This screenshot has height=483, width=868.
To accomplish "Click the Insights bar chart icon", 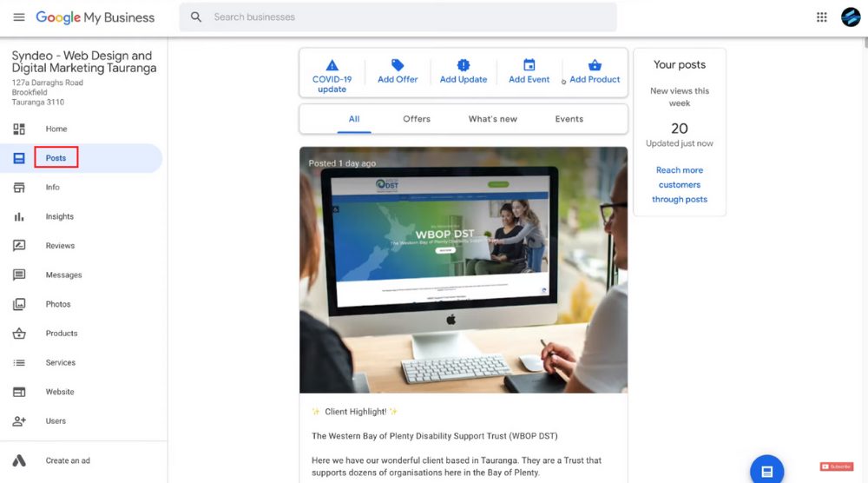I will click(19, 216).
